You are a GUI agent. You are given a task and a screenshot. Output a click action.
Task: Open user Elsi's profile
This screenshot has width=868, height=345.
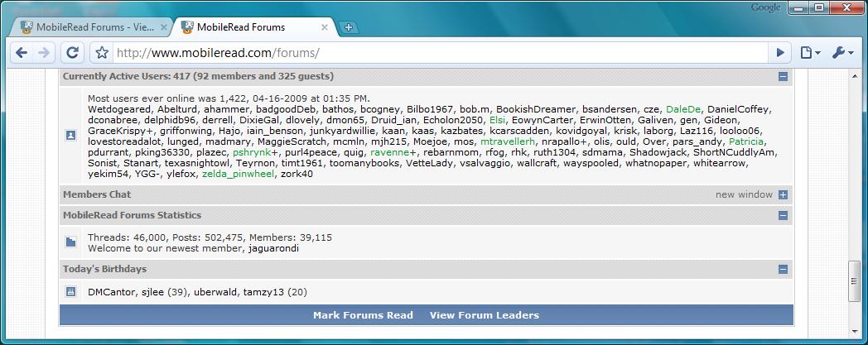pyautogui.click(x=498, y=120)
